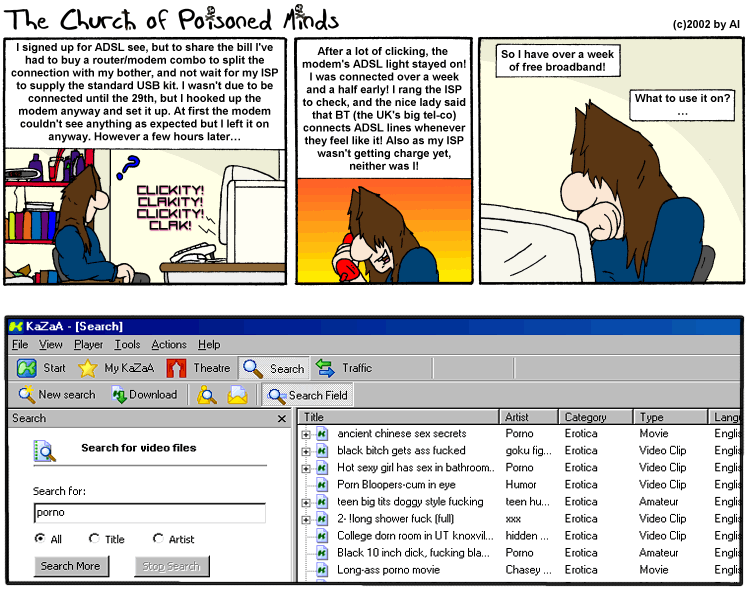Click file icon of long shower row
Screen dimensions: 750x590
click(322, 519)
